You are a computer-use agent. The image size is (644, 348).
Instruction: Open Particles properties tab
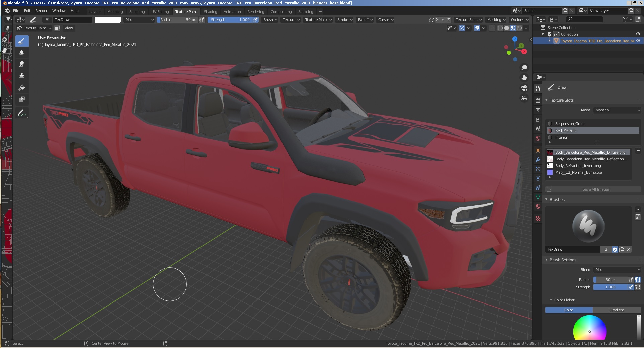point(538,169)
